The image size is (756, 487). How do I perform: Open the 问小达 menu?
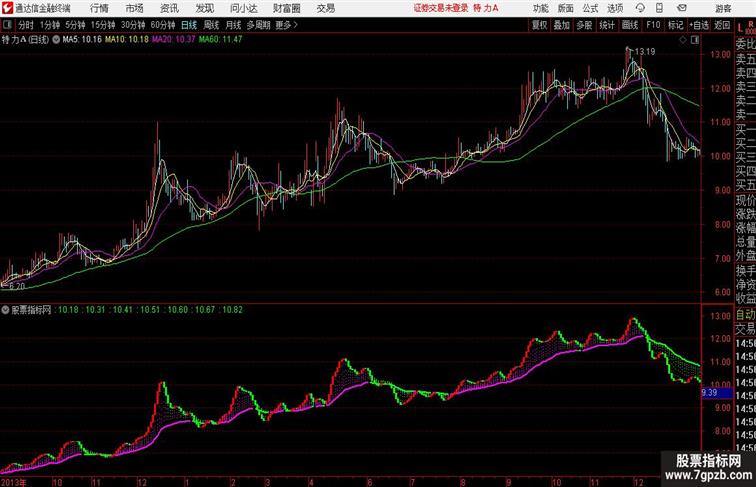click(x=243, y=8)
